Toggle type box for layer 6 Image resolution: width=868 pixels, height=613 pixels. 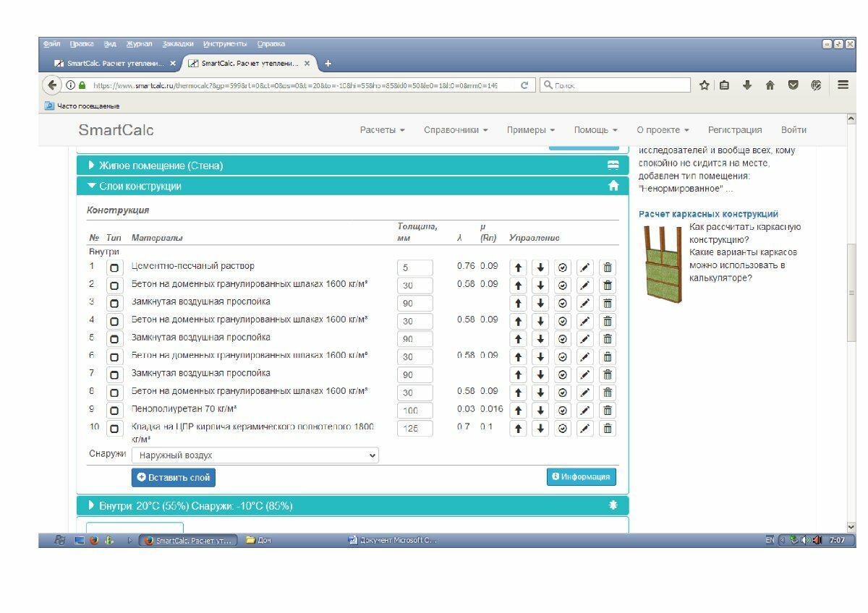(114, 357)
